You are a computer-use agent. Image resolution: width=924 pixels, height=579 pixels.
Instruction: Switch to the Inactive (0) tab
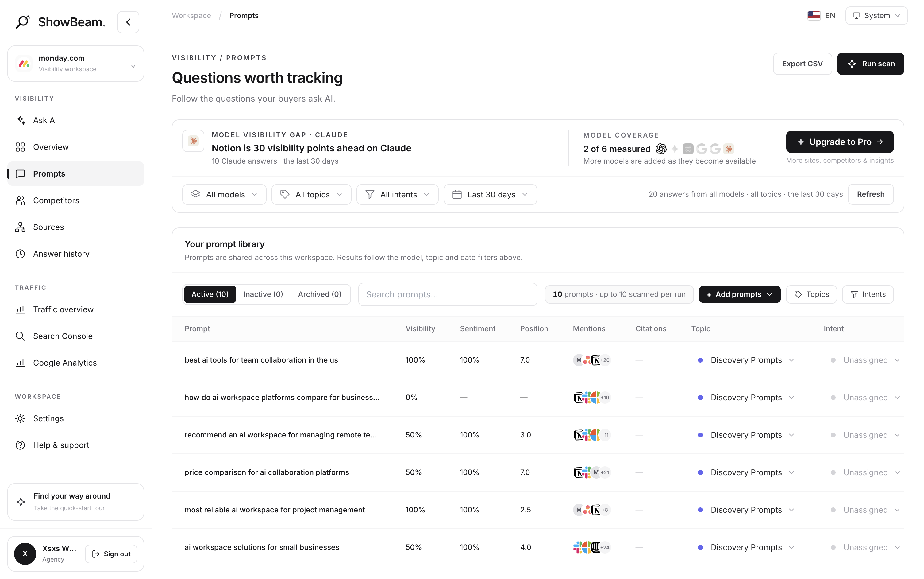click(263, 294)
